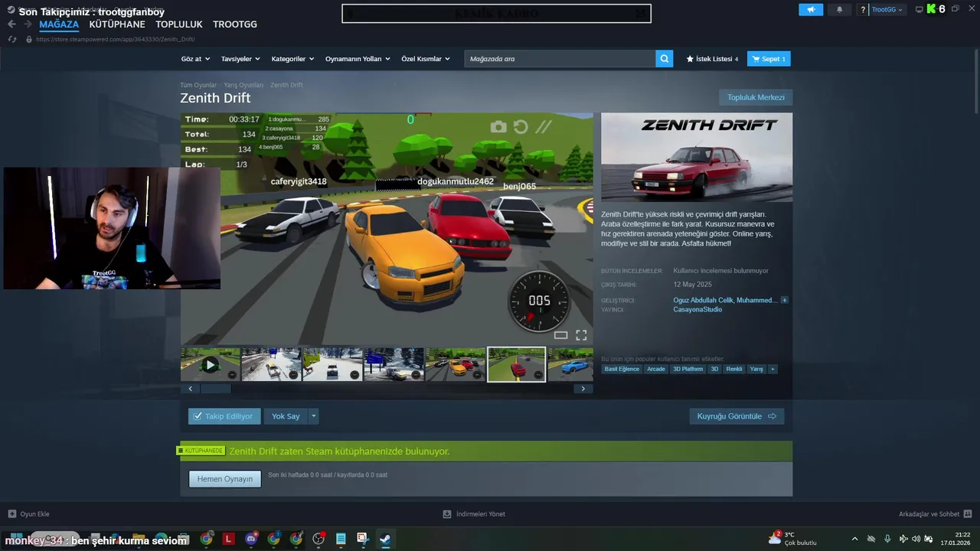Open the announcements megaphone button
Image resolution: width=980 pixels, height=551 pixels.
[x=811, y=9]
